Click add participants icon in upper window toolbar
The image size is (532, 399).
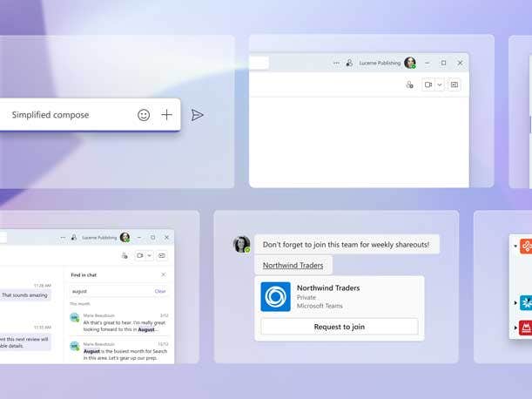click(x=409, y=85)
